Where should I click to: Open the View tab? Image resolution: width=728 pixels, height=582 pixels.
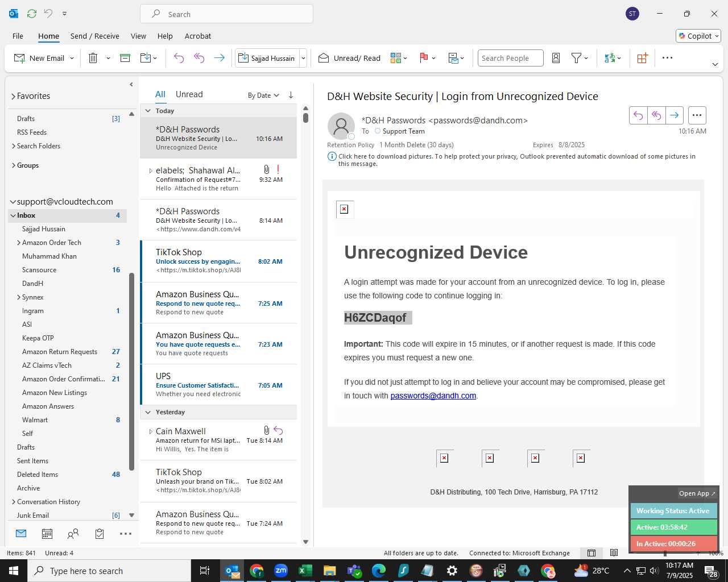pos(138,36)
